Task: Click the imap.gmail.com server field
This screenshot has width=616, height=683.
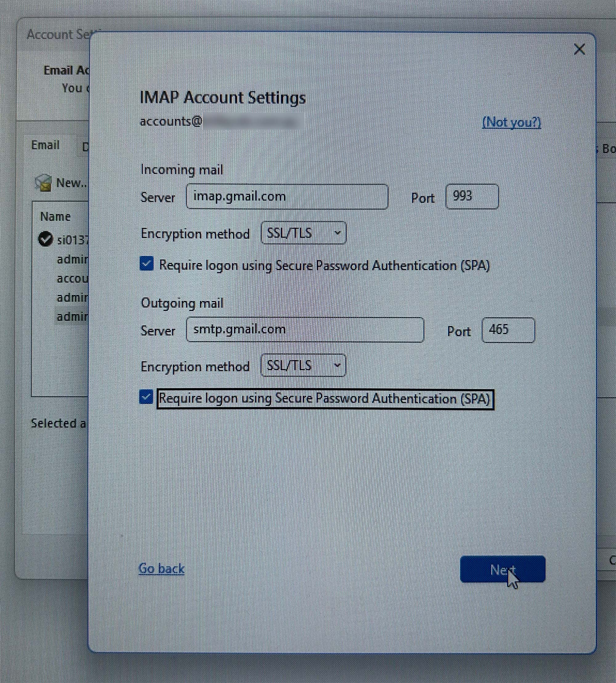Action: [287, 197]
